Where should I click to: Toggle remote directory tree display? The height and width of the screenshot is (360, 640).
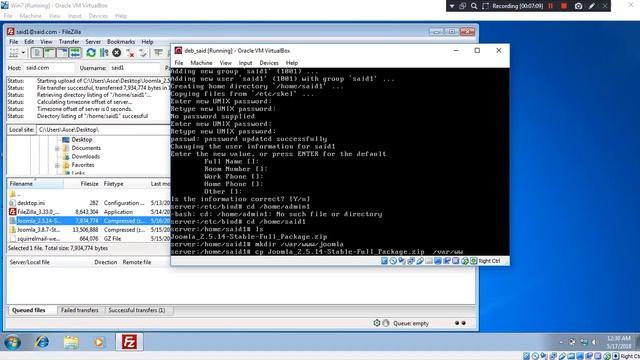point(62,53)
